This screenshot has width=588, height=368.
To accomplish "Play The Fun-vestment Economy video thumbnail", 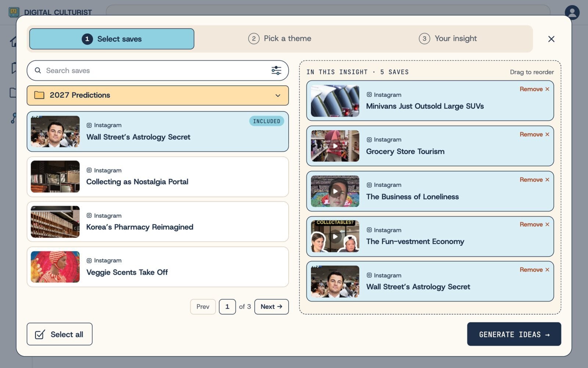I will point(335,237).
